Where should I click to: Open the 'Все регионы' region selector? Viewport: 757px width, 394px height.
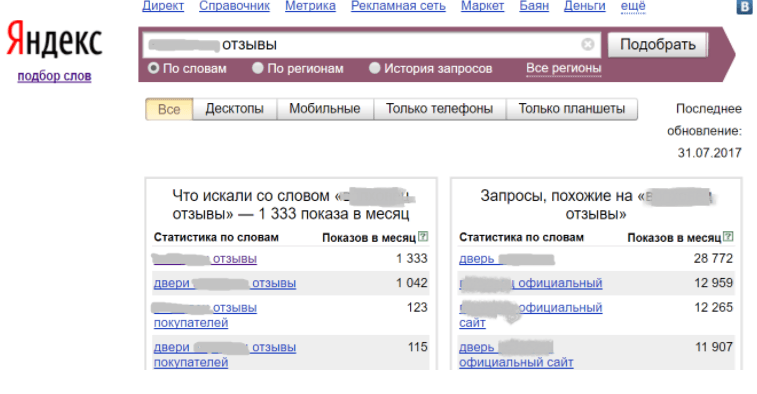(x=563, y=69)
